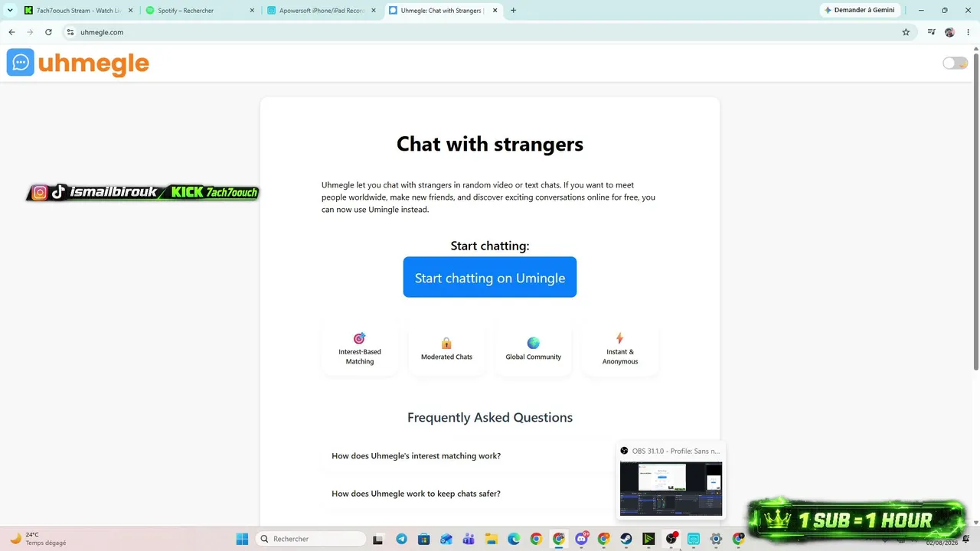
Task: Open Outlook from the taskbar
Action: tap(446, 539)
